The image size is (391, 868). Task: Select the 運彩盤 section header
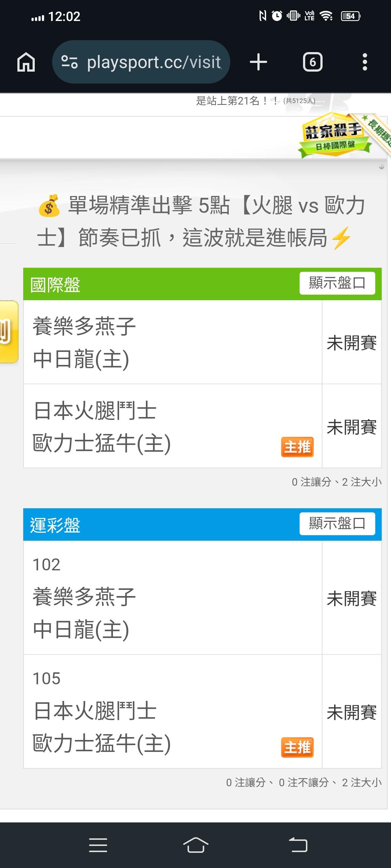pos(55,525)
